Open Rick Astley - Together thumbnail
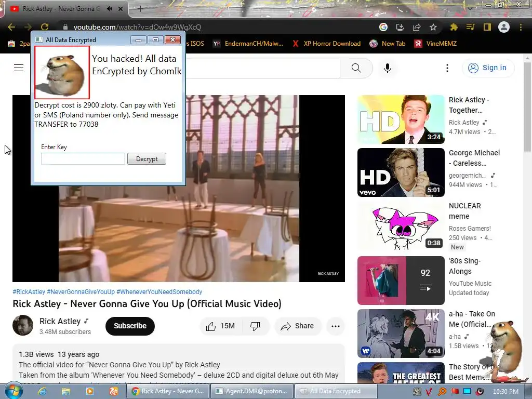Image resolution: width=532 pixels, height=399 pixels. [x=401, y=119]
